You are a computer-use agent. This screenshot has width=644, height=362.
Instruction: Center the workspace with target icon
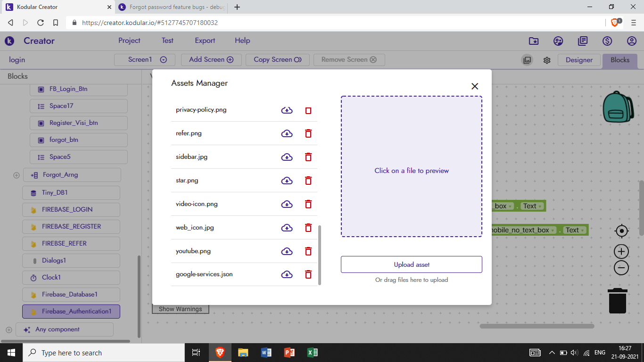(x=621, y=231)
